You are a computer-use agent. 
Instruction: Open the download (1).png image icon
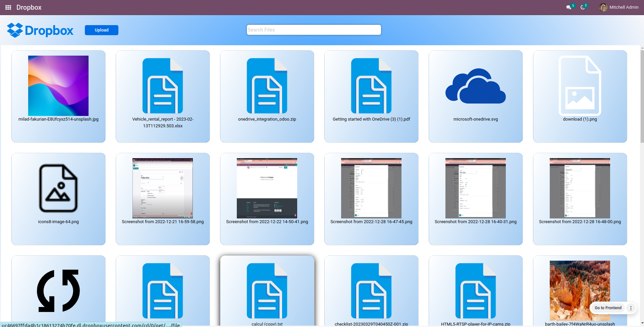(580, 86)
